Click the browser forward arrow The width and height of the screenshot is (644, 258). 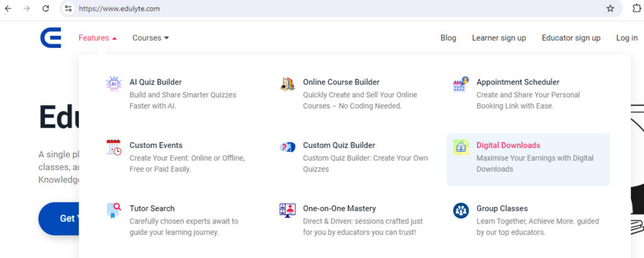[26, 8]
